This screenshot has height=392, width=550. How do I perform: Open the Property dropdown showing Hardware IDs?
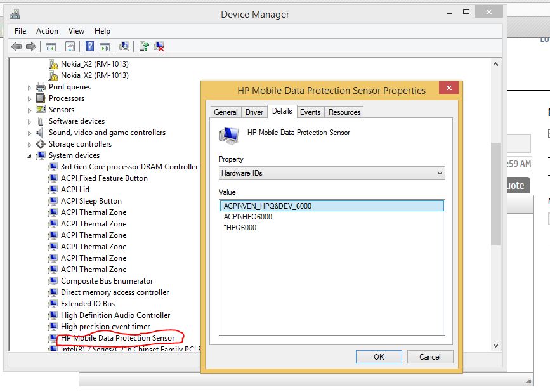[332, 173]
